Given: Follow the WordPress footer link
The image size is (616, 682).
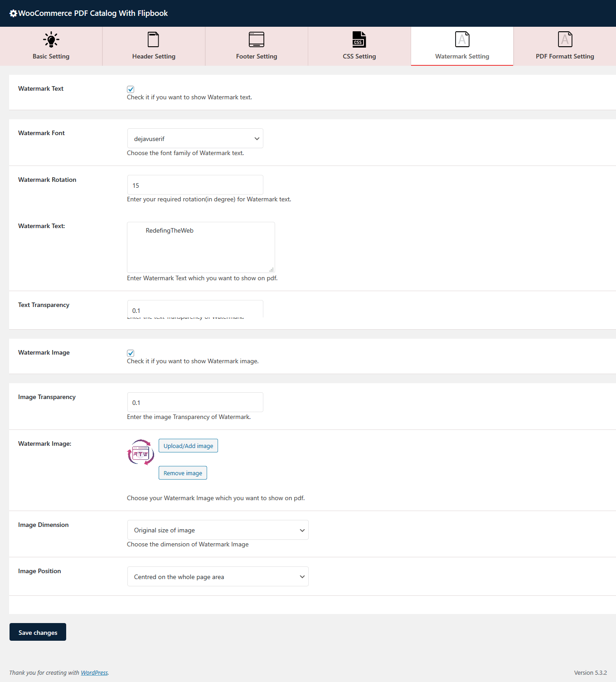Looking at the screenshot, I should (94, 673).
